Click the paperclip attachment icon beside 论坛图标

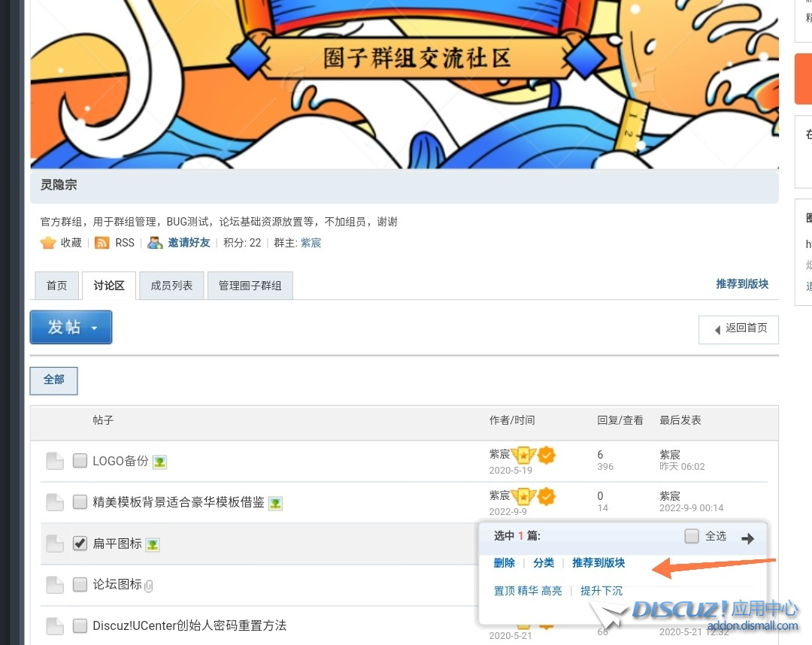[x=148, y=586]
